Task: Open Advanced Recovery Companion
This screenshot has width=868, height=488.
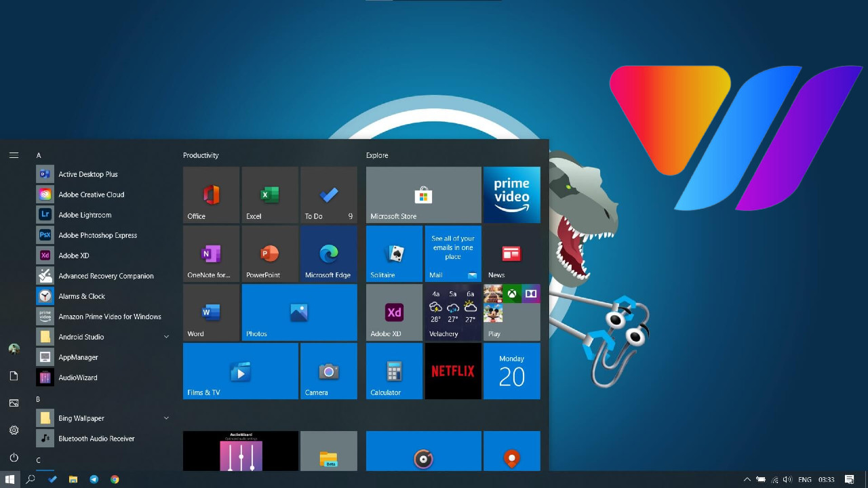Action: (x=103, y=276)
